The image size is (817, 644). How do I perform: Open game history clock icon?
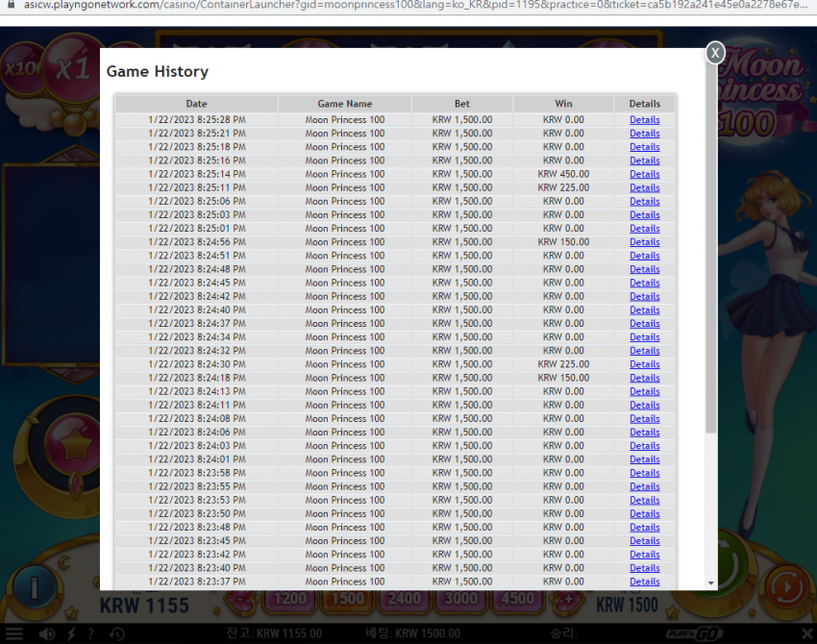coord(116,633)
